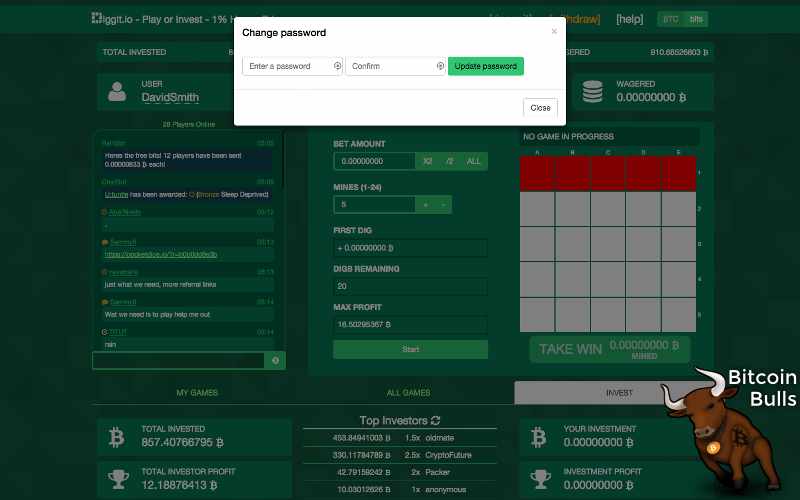This screenshot has width=800, height=500.
Task: Select investor CryptoFuture in Top Investors
Action: 448,455
